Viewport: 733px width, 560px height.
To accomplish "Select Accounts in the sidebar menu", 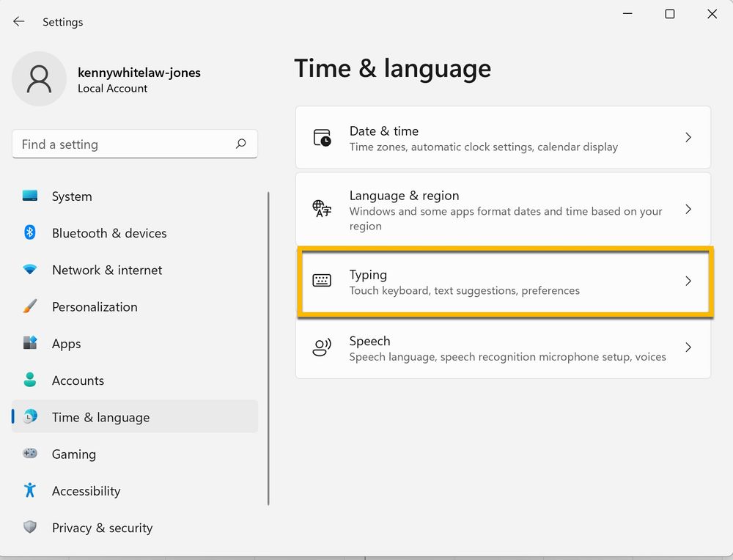I will (x=78, y=380).
